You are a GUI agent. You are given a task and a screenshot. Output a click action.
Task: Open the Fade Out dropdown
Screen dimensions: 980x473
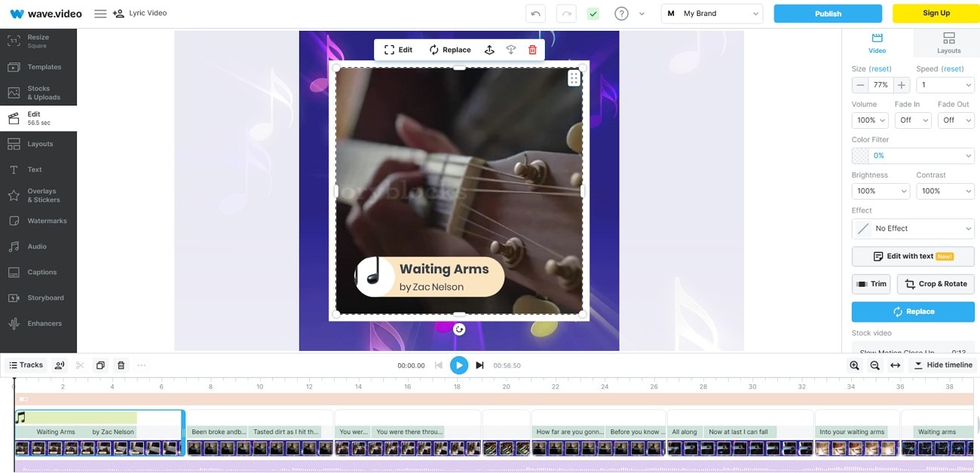click(x=956, y=120)
